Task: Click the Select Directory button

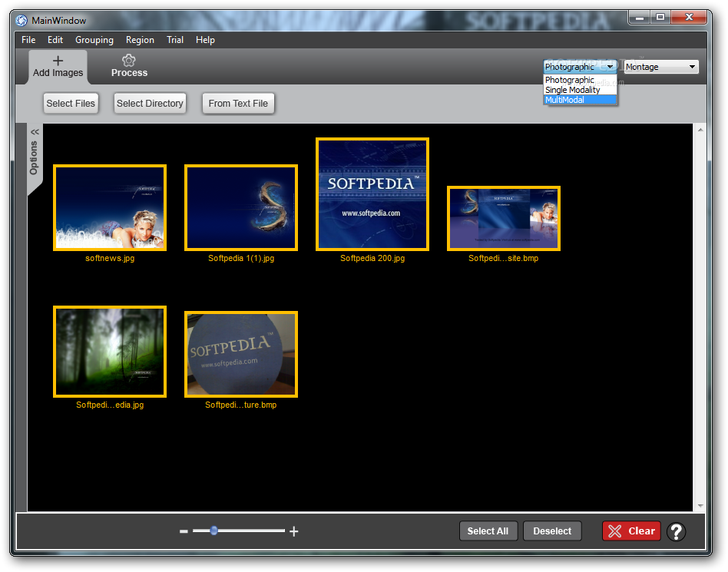Action: click(x=150, y=104)
